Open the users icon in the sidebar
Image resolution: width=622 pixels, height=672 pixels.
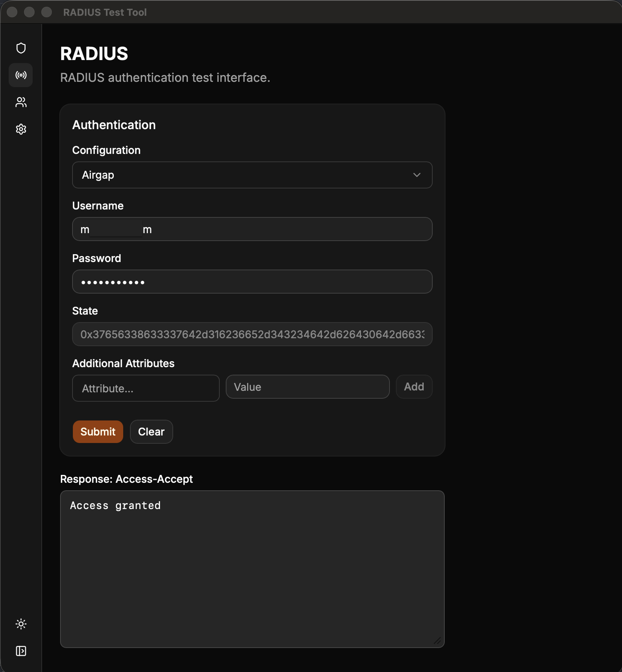pos(21,102)
